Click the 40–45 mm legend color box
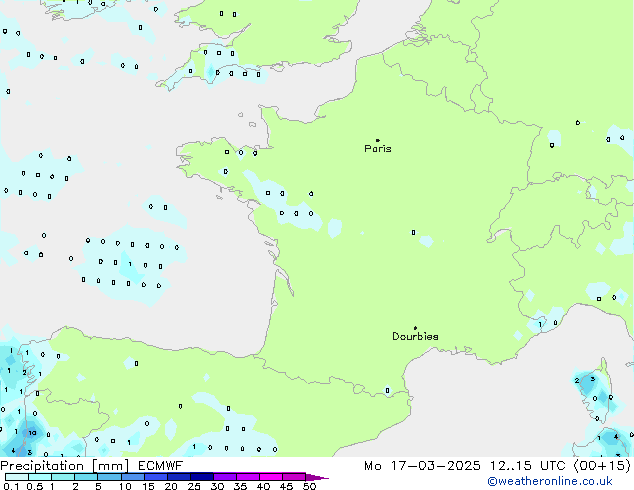This screenshot has height=490, width=634. (271, 477)
